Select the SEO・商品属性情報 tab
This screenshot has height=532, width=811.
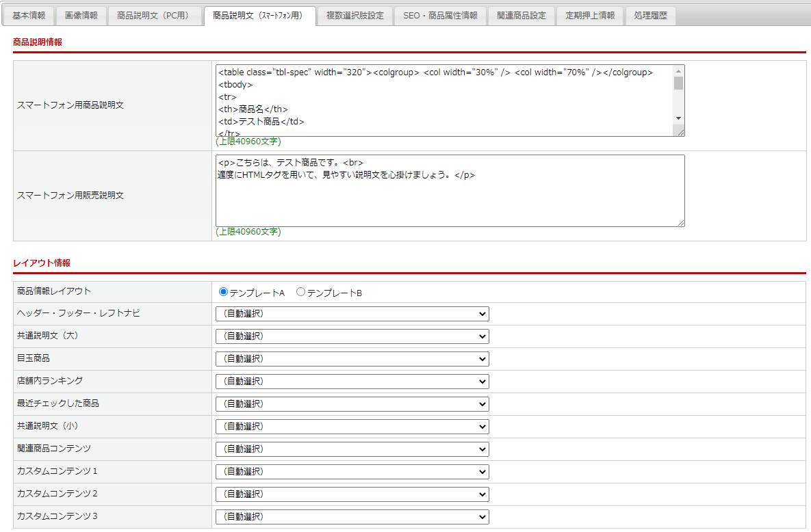[x=440, y=16]
